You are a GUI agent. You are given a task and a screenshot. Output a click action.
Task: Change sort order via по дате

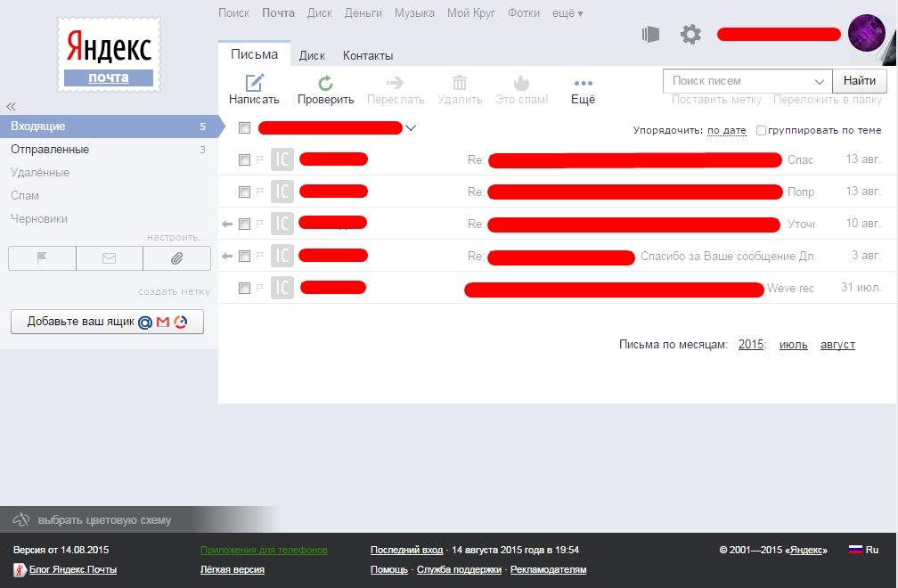tap(726, 131)
